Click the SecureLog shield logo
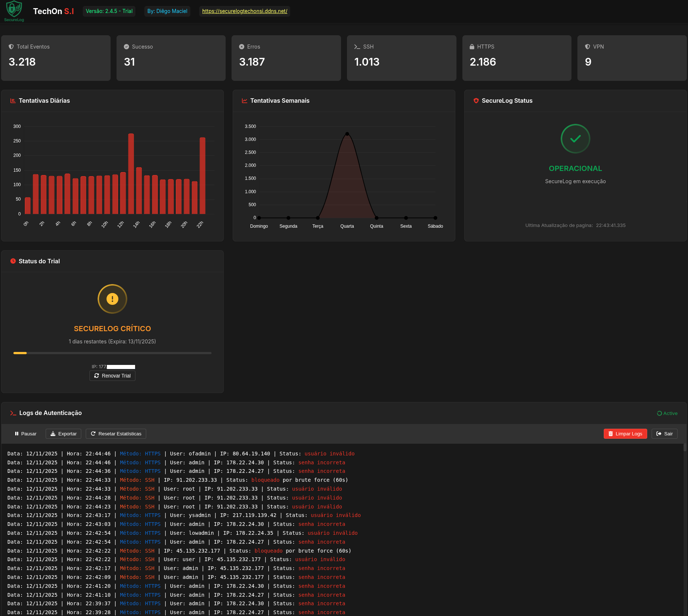Viewport: 688px width, 616px height. pyautogui.click(x=14, y=10)
